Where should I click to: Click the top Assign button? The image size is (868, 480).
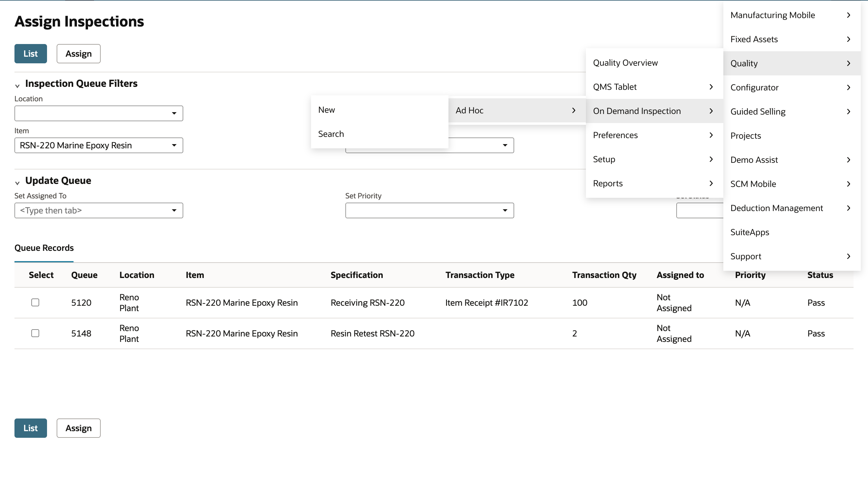pyautogui.click(x=78, y=54)
